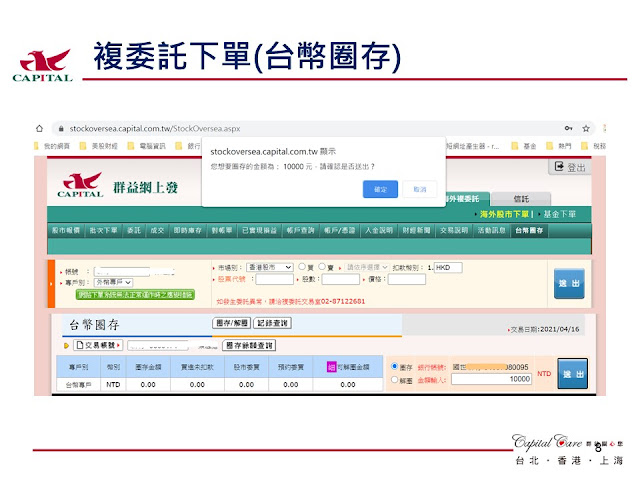The height and width of the screenshot is (480, 640).
Task: Open the 入金說明 menu item
Action: tap(379, 231)
